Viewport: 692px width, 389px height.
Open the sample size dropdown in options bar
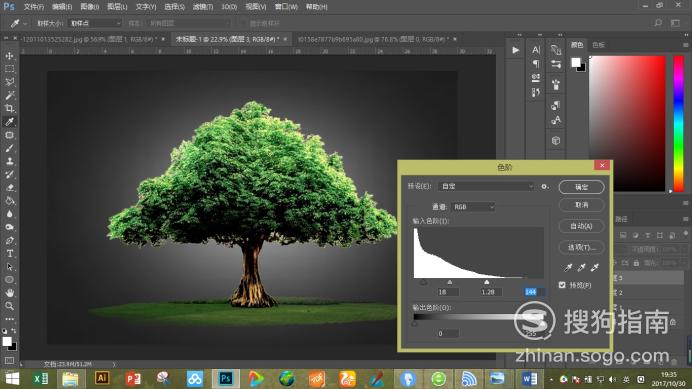pos(95,23)
